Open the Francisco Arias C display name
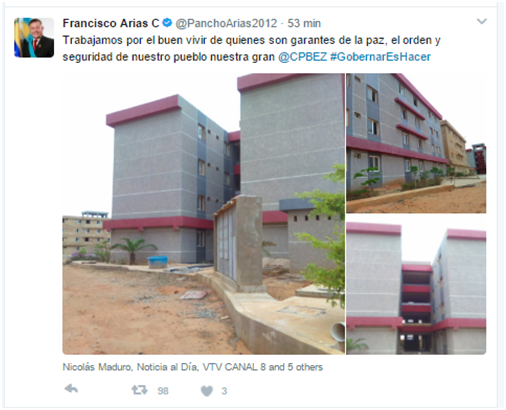The height and width of the screenshot is (410, 506). (111, 23)
